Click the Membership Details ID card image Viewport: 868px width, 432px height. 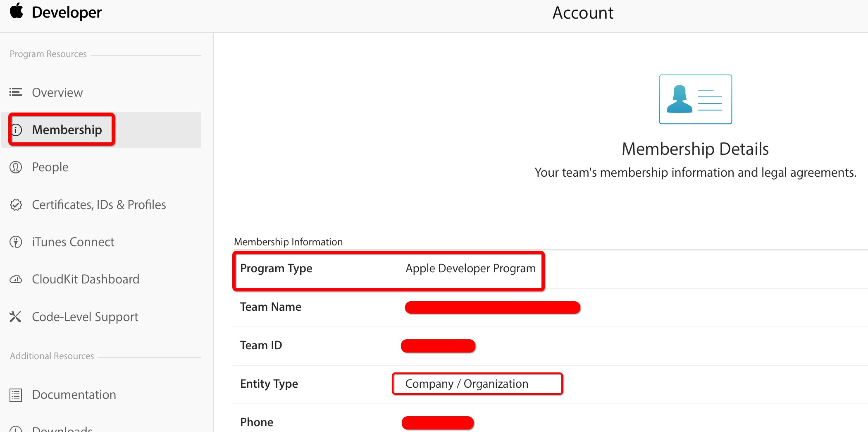click(695, 99)
